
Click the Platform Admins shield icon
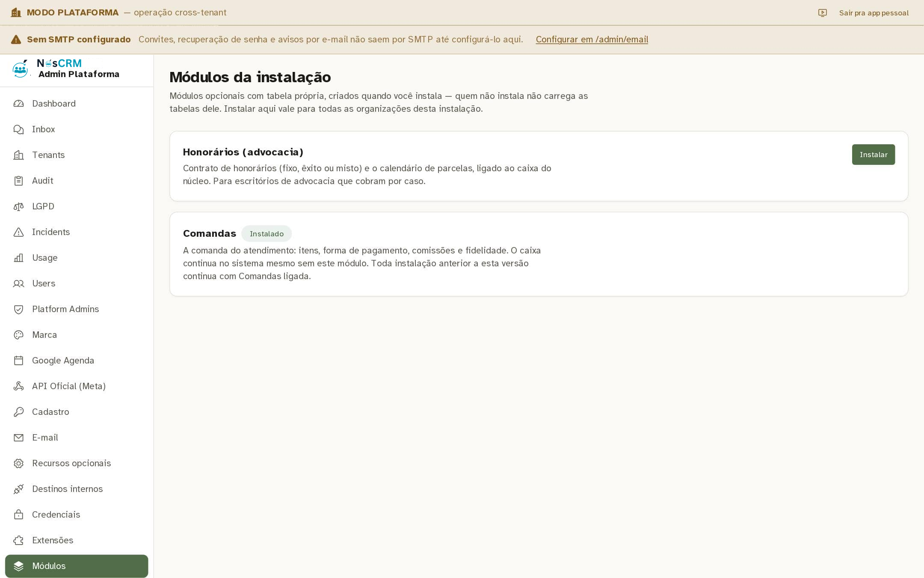coord(18,309)
